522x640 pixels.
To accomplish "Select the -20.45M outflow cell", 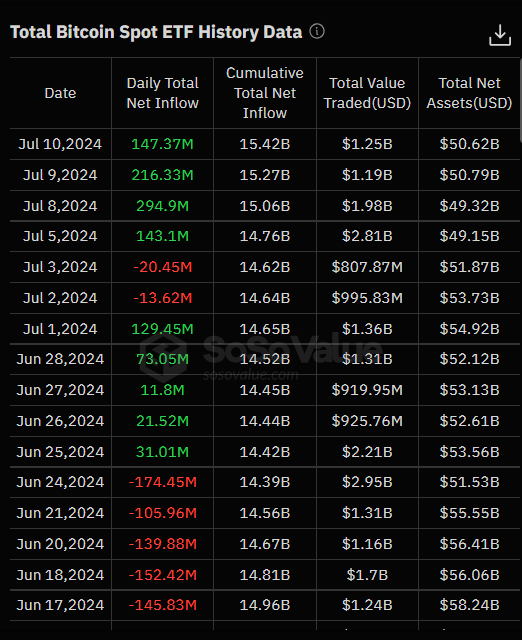I will 162,267.
